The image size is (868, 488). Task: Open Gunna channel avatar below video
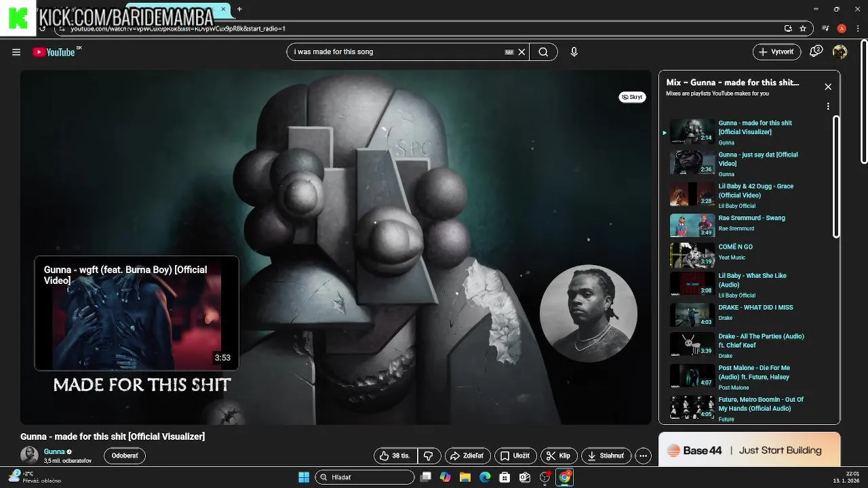pos(29,455)
